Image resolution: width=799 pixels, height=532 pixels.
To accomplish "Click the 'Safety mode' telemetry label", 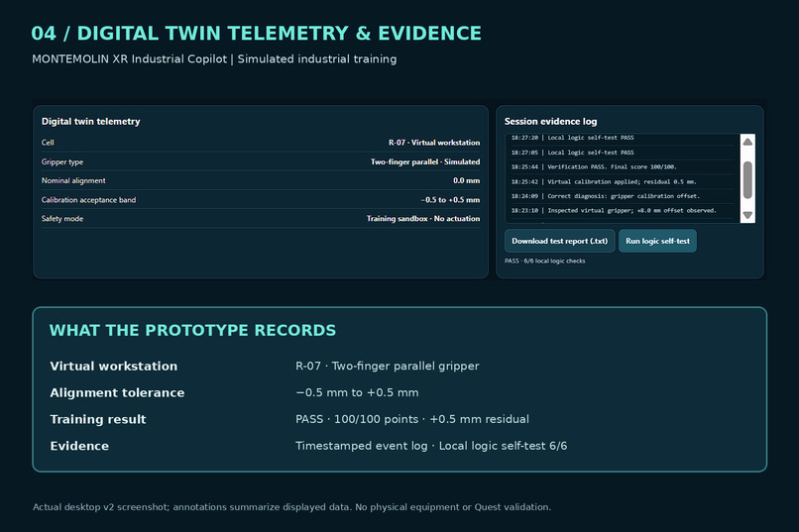I will click(62, 219).
